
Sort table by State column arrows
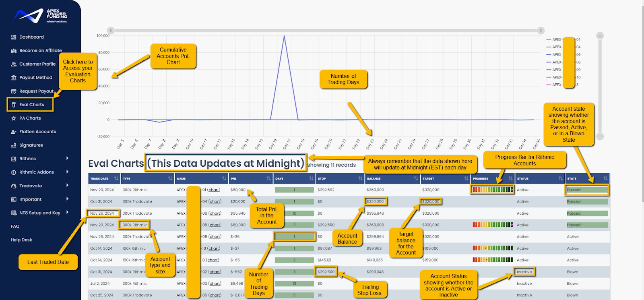[x=605, y=178]
